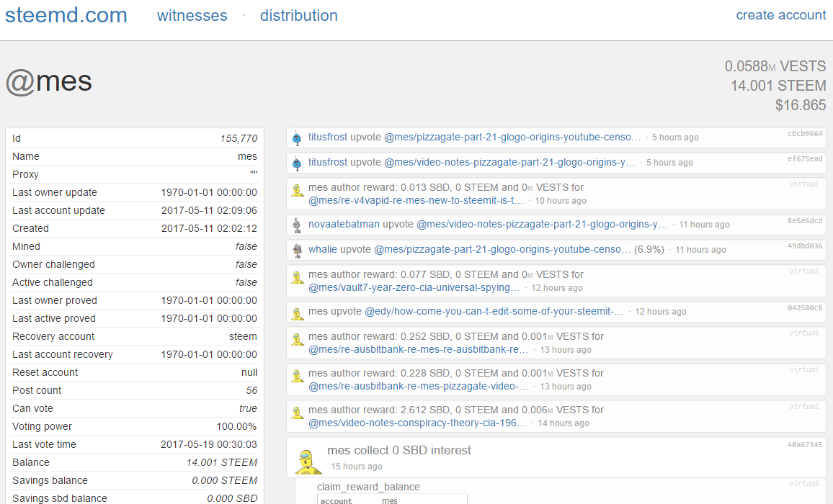Click transaction hash 042580c8
Image resolution: width=833 pixels, height=504 pixels.
click(x=805, y=308)
